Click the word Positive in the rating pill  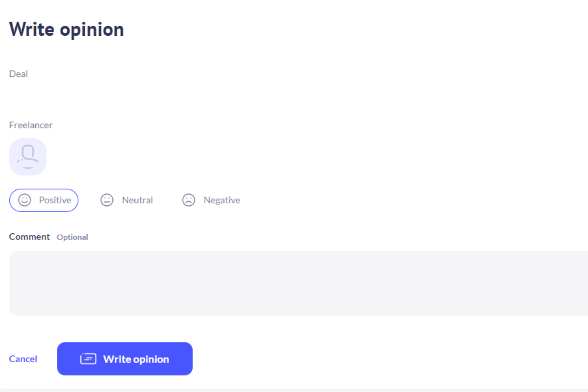(x=55, y=200)
